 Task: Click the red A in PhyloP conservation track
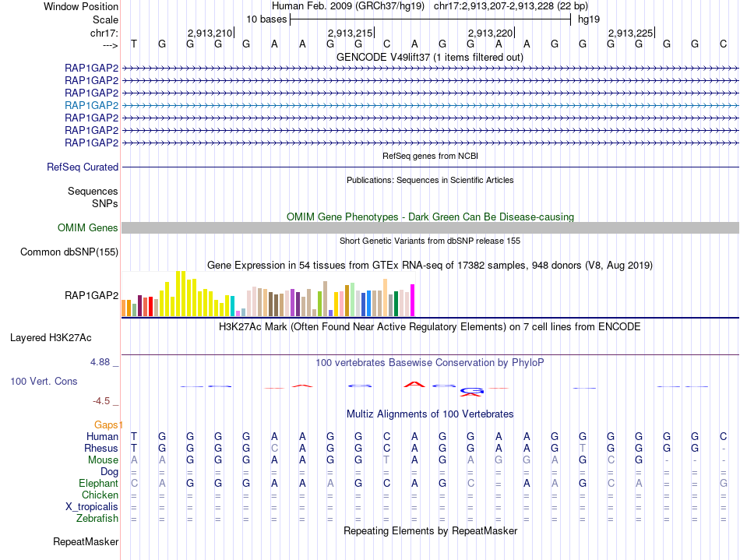tap(416, 383)
